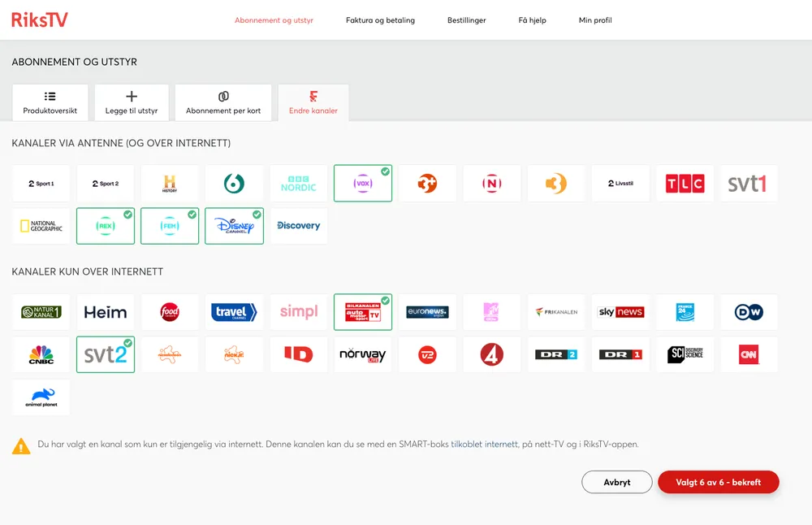
Task: Select the Sky News channel
Action: [x=620, y=312]
